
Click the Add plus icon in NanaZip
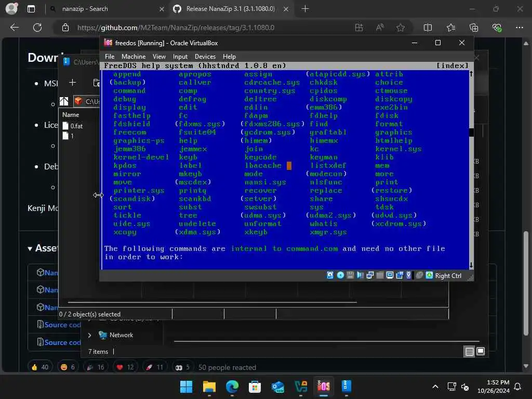tap(72, 83)
